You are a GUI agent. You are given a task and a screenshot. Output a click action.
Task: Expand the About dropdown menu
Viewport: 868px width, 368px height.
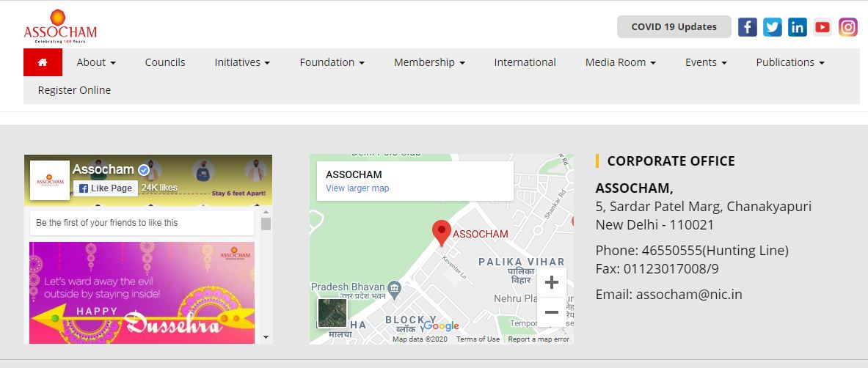(96, 62)
